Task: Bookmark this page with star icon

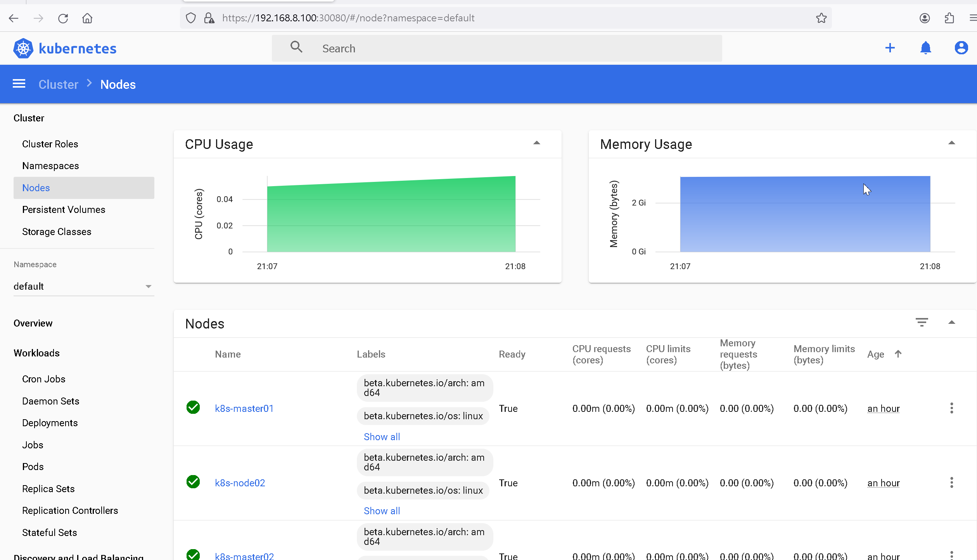Action: tap(821, 18)
